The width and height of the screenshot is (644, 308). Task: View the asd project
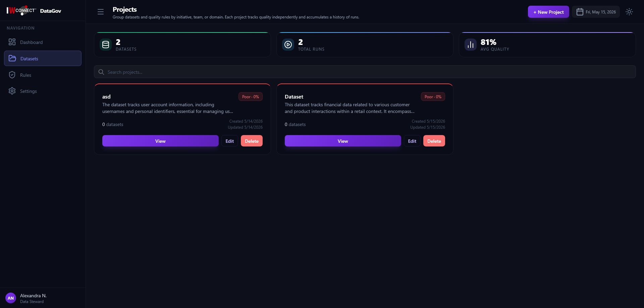pyautogui.click(x=160, y=141)
